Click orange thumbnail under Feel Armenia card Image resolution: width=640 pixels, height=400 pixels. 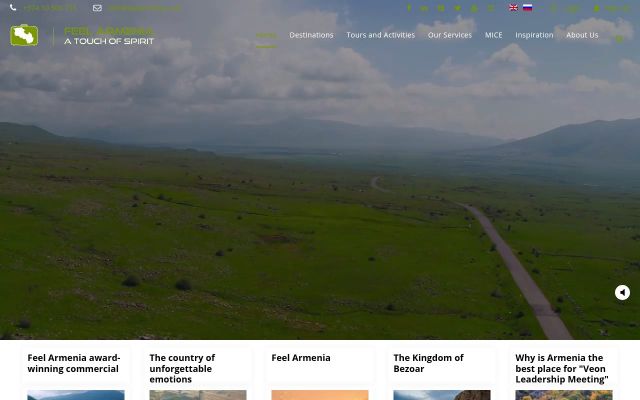pos(320,395)
